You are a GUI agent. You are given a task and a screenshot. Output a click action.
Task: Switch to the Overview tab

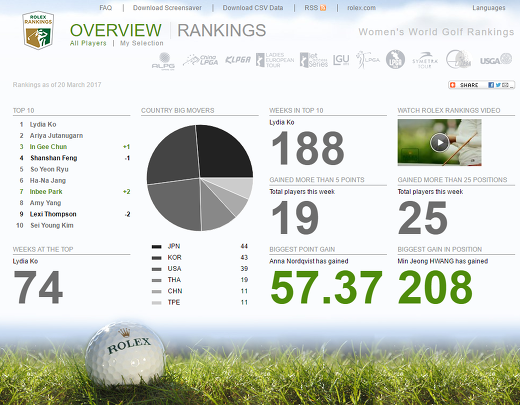point(116,30)
